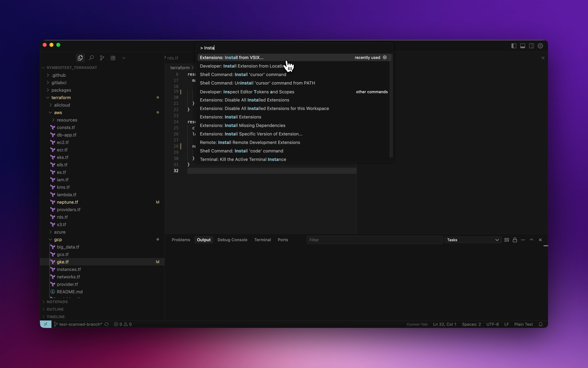
Task: Open the notifications bell in status bar
Action: (541, 324)
